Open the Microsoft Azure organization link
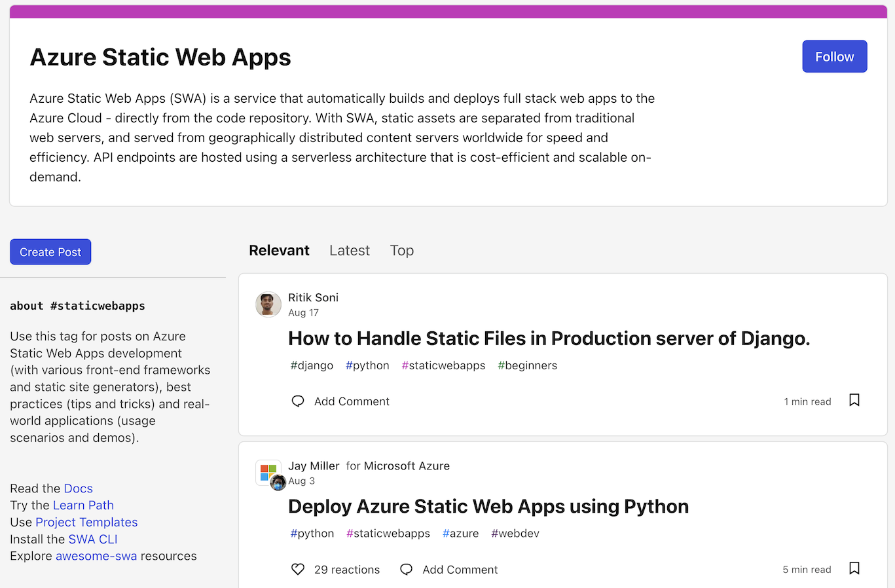Image resolution: width=895 pixels, height=588 pixels. pos(407,466)
